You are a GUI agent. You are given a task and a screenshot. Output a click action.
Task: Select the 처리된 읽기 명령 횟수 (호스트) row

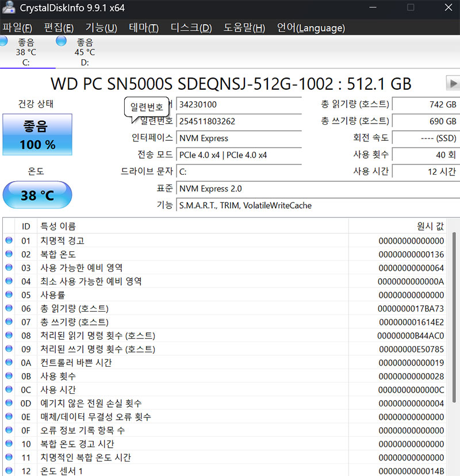point(224,336)
